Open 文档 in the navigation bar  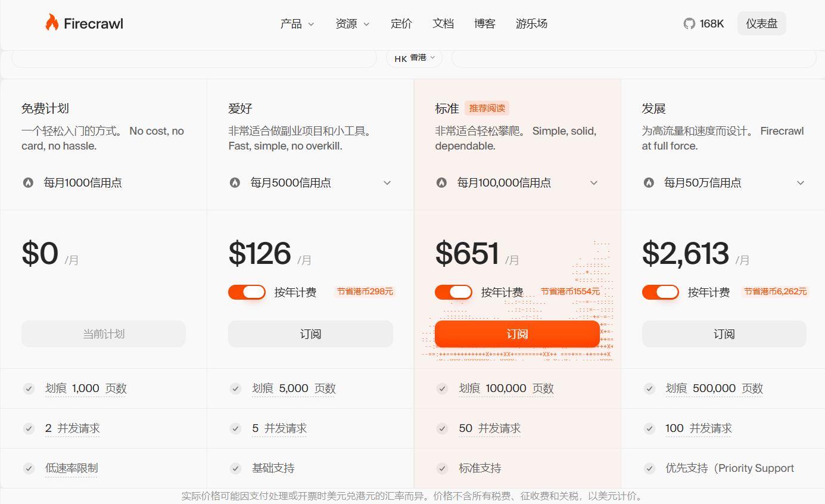click(x=443, y=24)
